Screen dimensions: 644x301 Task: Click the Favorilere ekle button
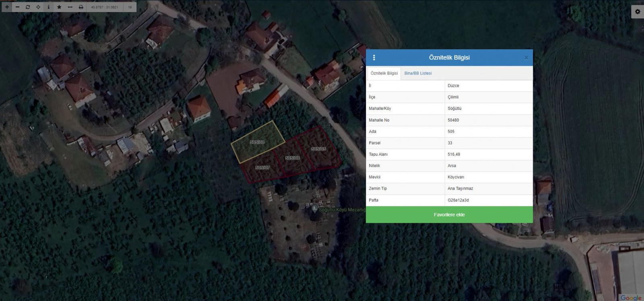[x=449, y=214]
